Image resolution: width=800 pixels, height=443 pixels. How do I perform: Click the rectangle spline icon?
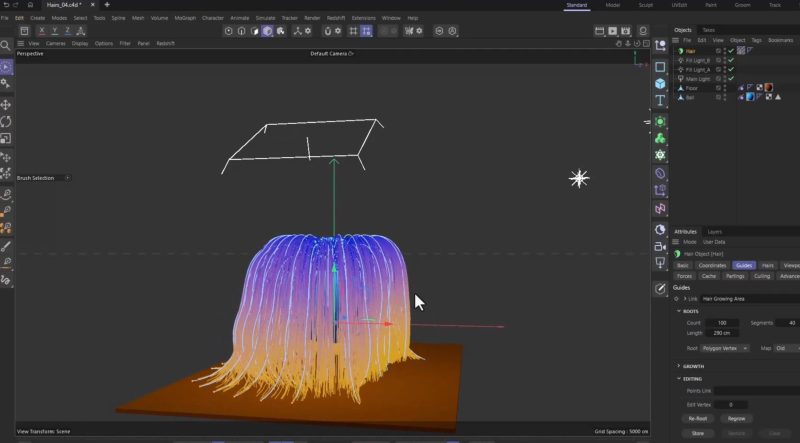660,67
